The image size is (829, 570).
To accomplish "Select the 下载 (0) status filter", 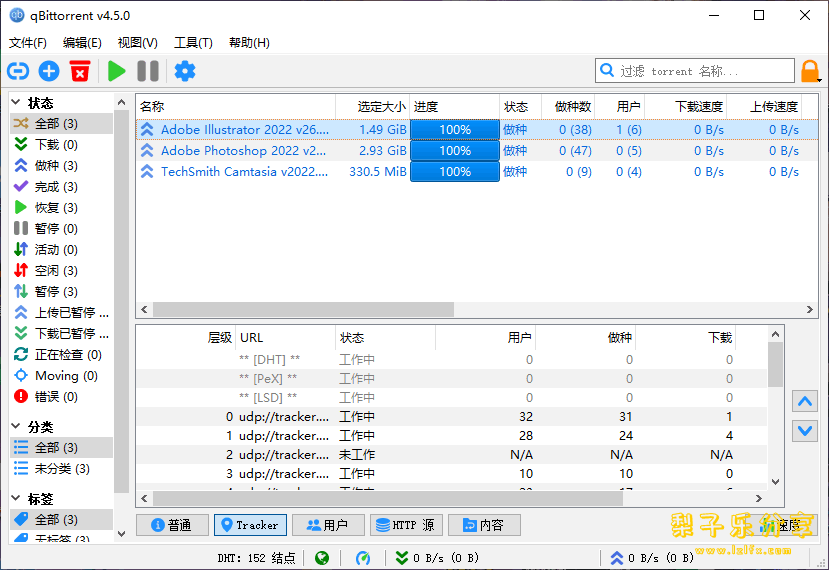I will click(x=61, y=145).
